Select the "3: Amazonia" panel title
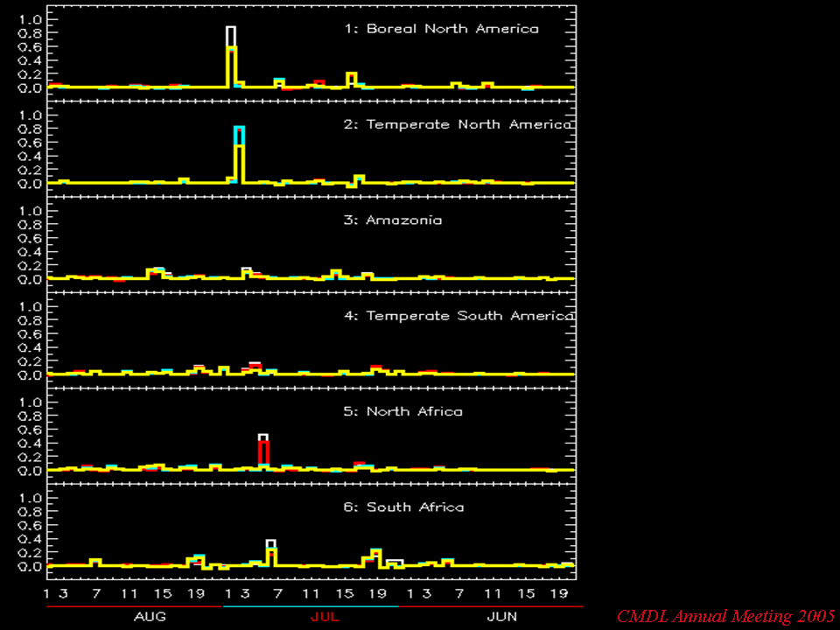840x630 pixels. (393, 220)
